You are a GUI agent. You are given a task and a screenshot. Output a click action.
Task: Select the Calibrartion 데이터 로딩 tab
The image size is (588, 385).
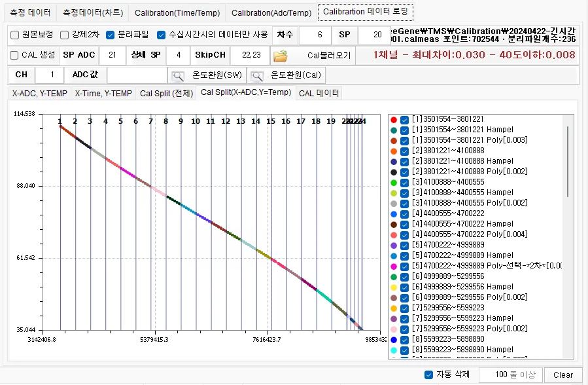point(365,12)
